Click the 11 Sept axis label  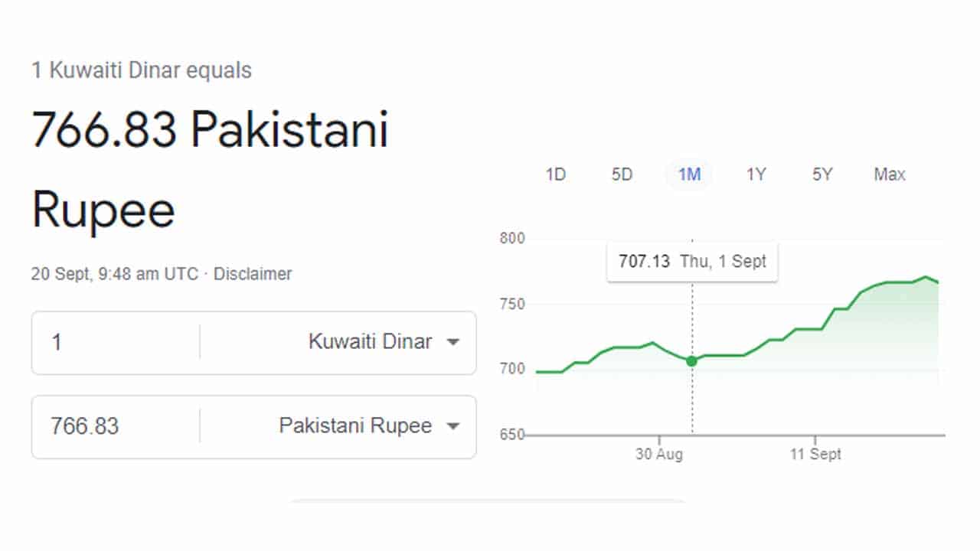pos(815,454)
